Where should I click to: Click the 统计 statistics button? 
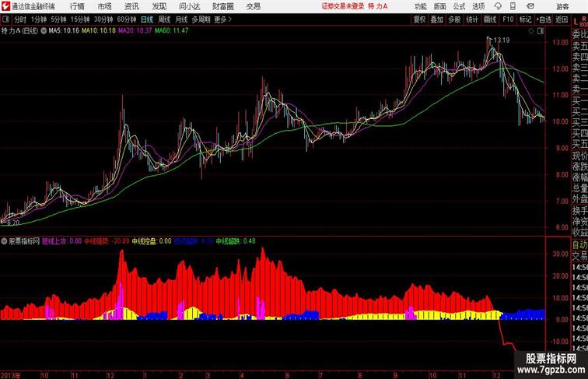click(x=472, y=19)
